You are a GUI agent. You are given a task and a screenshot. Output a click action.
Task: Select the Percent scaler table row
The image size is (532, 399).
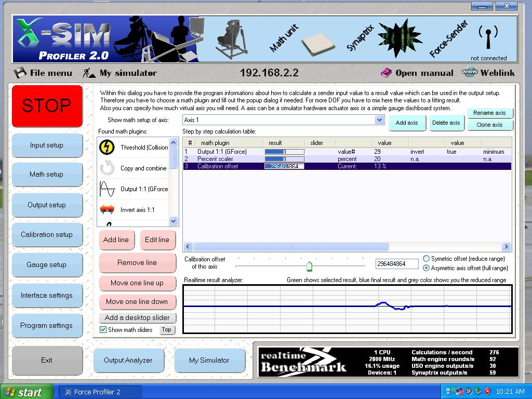tap(347, 159)
